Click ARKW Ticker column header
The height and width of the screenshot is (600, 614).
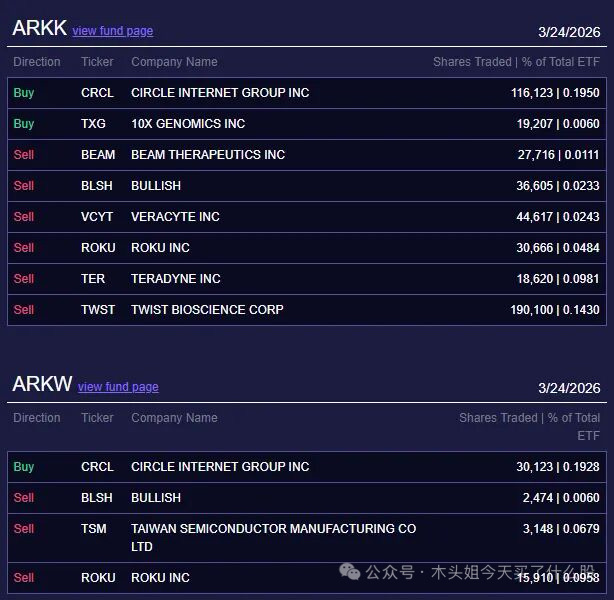click(x=97, y=418)
